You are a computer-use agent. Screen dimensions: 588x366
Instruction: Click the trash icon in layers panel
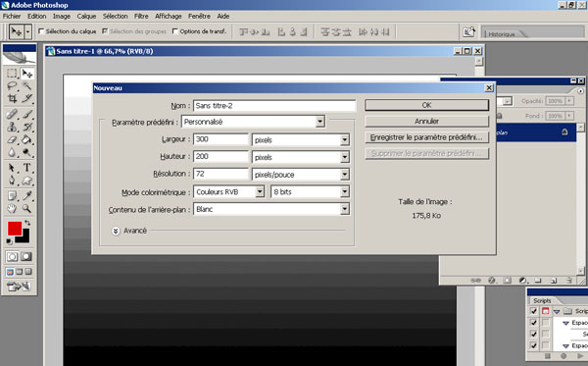[x=568, y=280]
